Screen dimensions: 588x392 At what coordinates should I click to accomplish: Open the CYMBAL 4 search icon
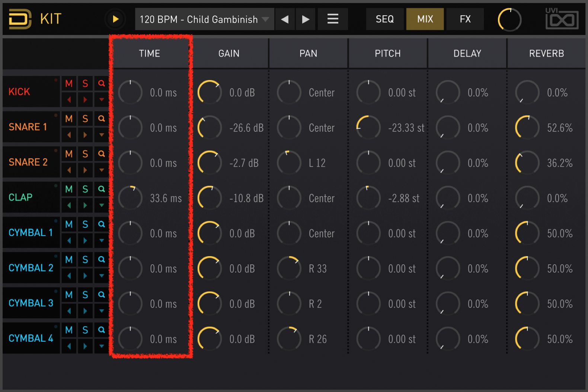click(101, 330)
